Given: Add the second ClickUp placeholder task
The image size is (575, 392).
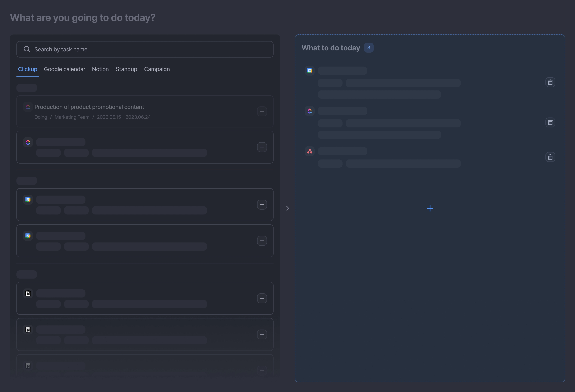Looking at the screenshot, I should coord(262,147).
